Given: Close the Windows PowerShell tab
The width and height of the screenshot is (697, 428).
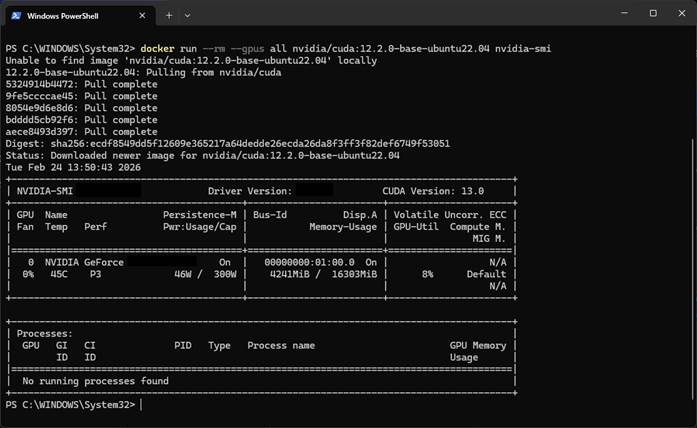Looking at the screenshot, I should tap(141, 14).
